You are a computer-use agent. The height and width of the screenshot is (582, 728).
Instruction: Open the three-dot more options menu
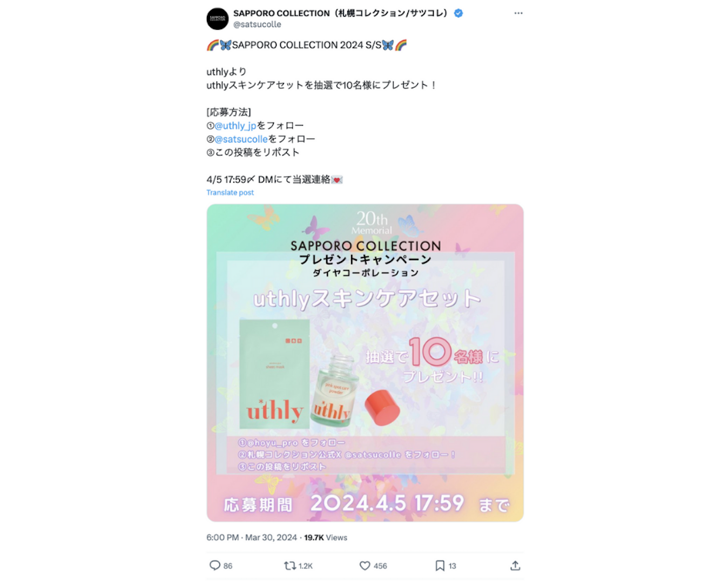(518, 13)
